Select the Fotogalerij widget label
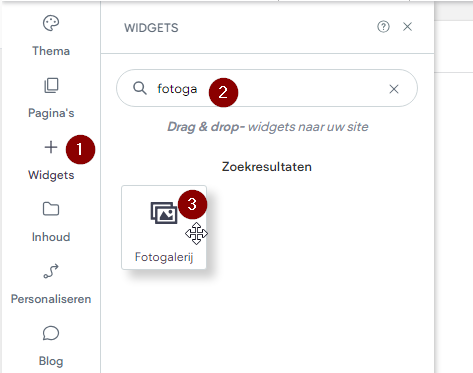This screenshot has height=373, width=473. [164, 257]
